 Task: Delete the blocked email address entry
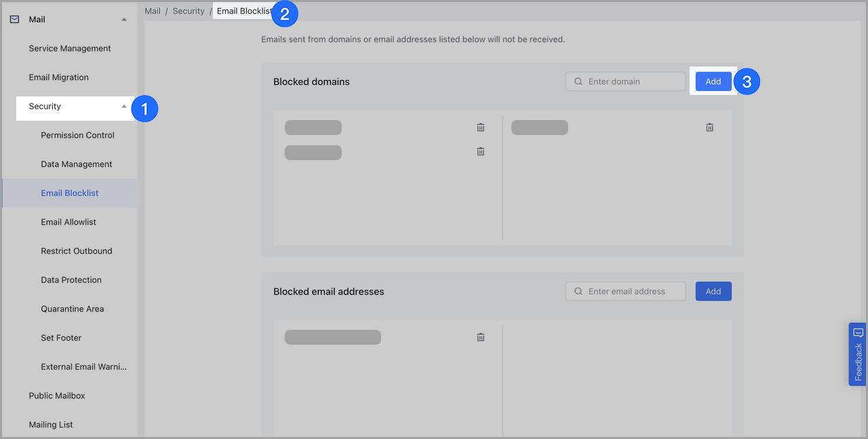[x=480, y=337]
